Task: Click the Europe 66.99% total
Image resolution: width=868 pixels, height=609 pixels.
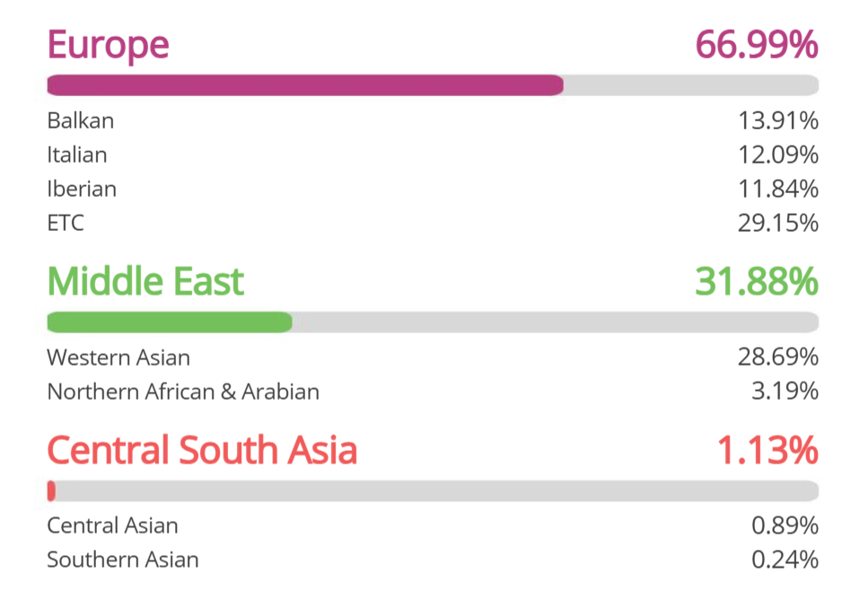Action: pos(756,44)
